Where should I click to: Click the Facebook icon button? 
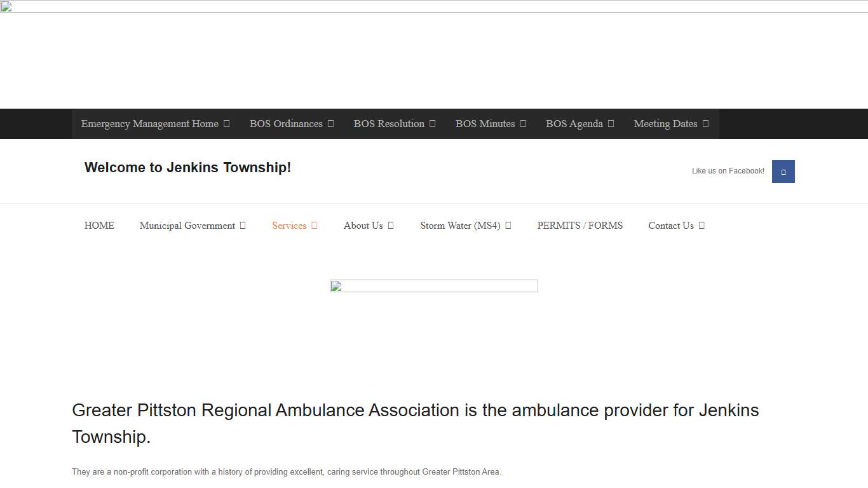click(x=782, y=172)
